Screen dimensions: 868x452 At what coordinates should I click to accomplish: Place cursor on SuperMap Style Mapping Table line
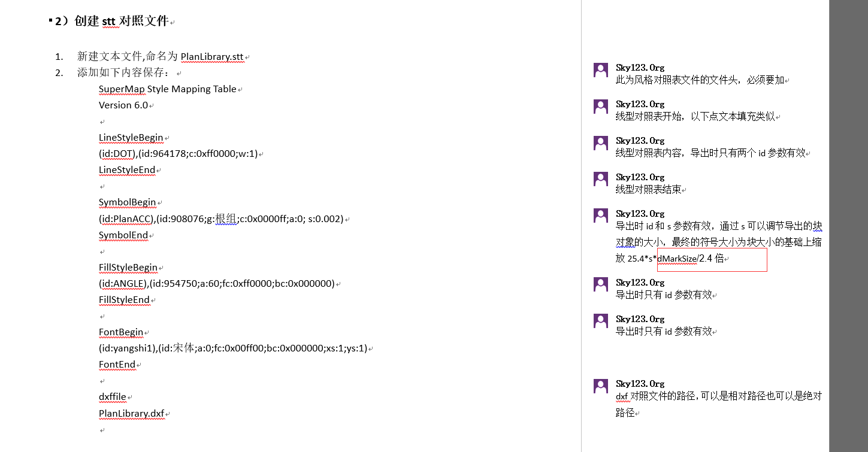point(167,89)
